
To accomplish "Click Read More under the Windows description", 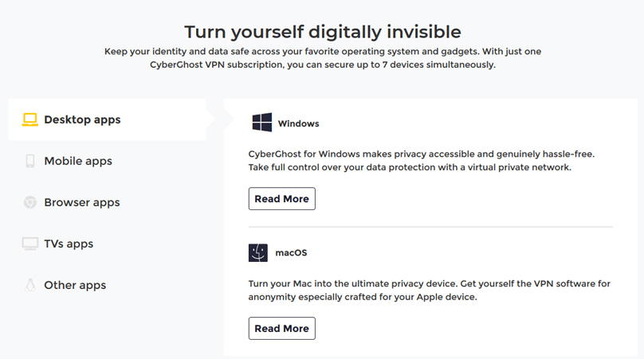I will (x=282, y=198).
